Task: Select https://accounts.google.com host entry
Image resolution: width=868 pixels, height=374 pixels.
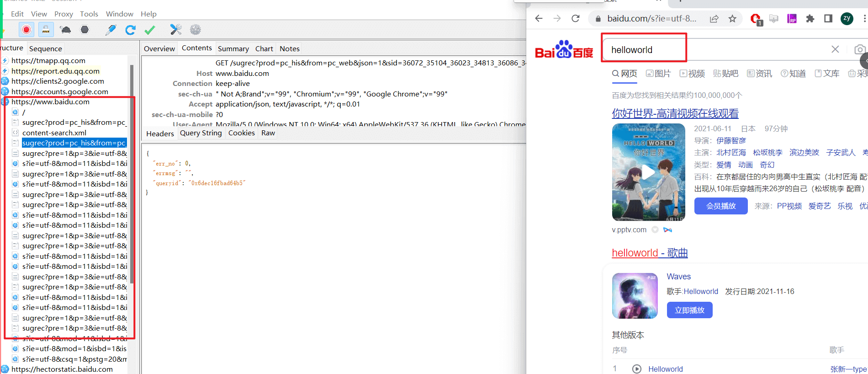Action: click(60, 91)
